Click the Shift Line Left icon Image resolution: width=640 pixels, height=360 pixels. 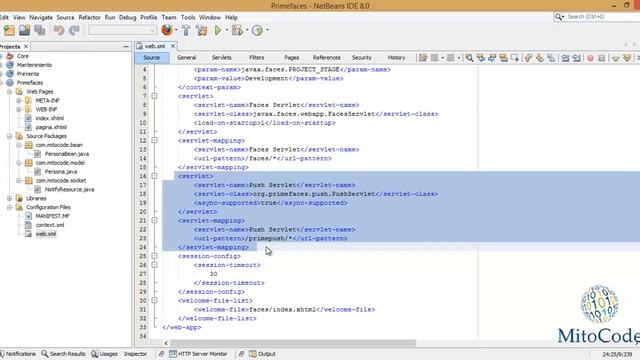565,58
